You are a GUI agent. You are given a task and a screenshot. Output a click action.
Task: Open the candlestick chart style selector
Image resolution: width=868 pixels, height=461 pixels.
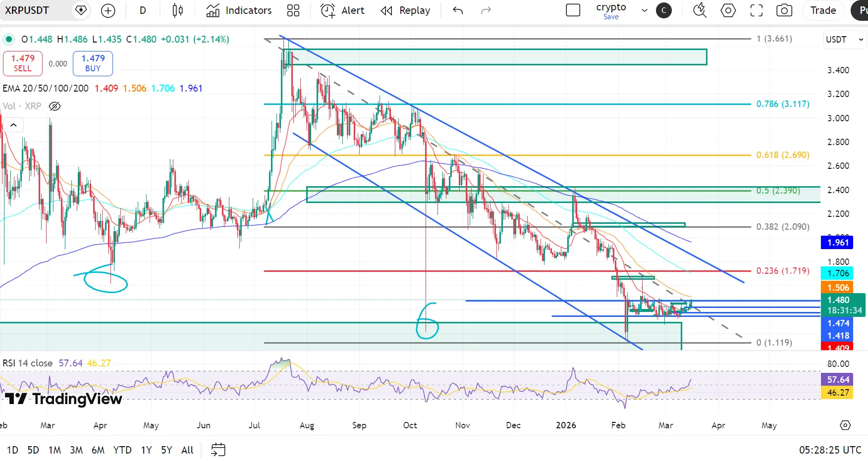[177, 10]
